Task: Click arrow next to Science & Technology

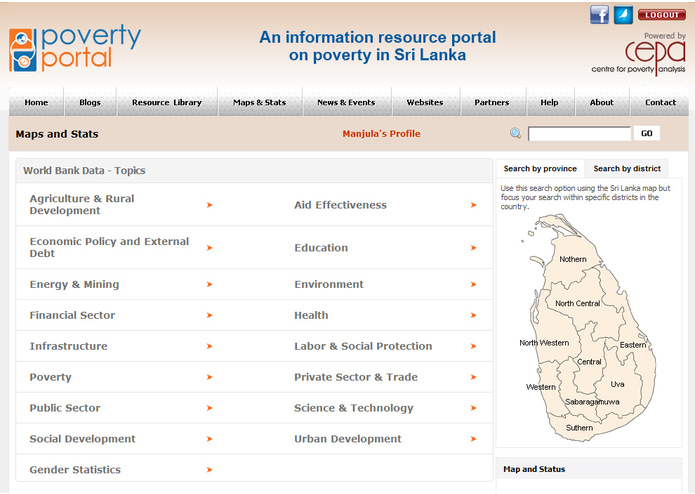Action: pos(473,408)
